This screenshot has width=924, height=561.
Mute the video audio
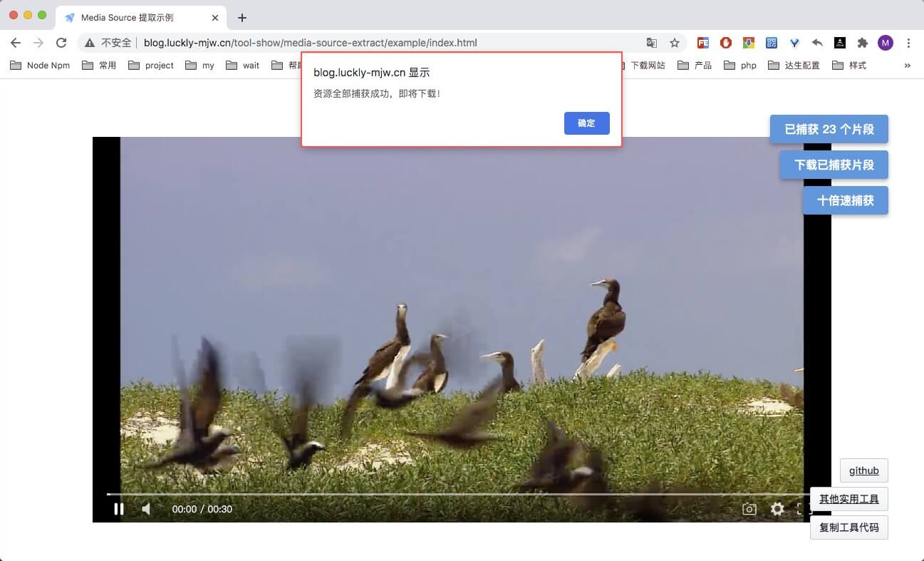click(x=146, y=509)
